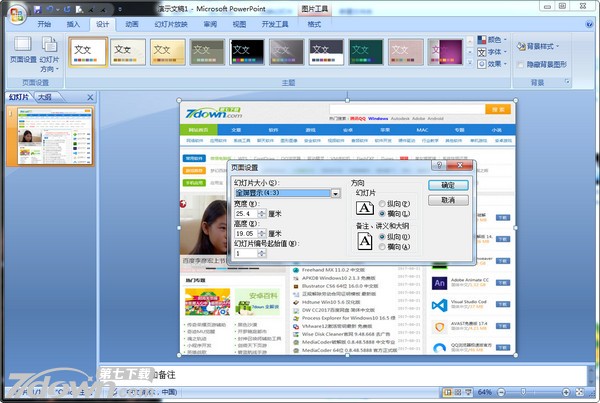
Task: Apply the black theme thumbnail
Action: tap(247, 52)
